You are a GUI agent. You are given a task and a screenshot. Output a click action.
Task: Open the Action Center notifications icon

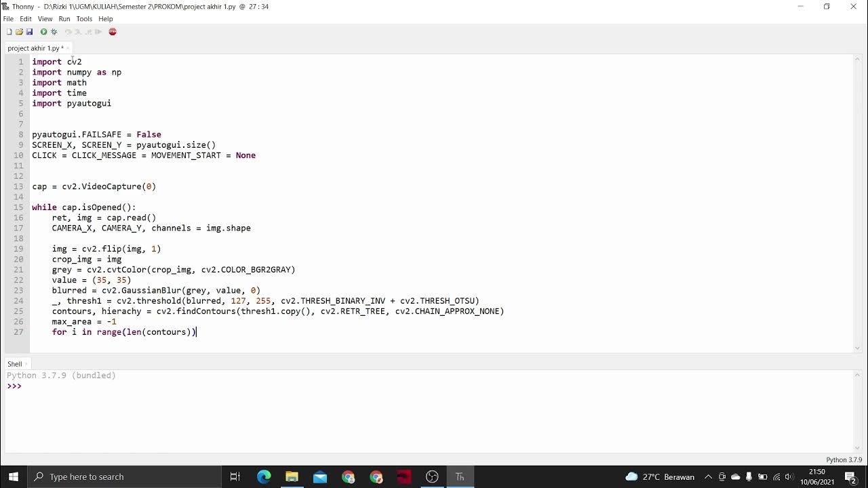851,476
